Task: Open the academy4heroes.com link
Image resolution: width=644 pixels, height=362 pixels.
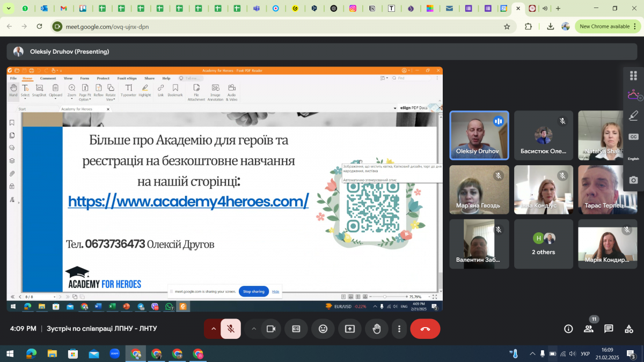Action: pos(188,202)
